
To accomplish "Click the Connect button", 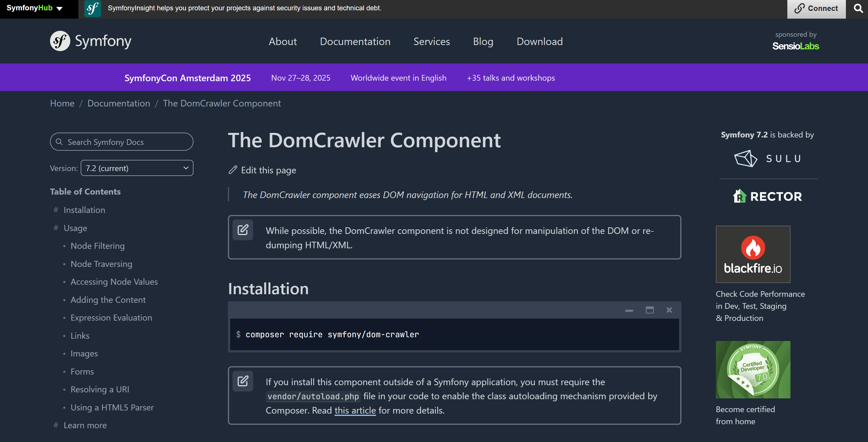I will click(816, 8).
